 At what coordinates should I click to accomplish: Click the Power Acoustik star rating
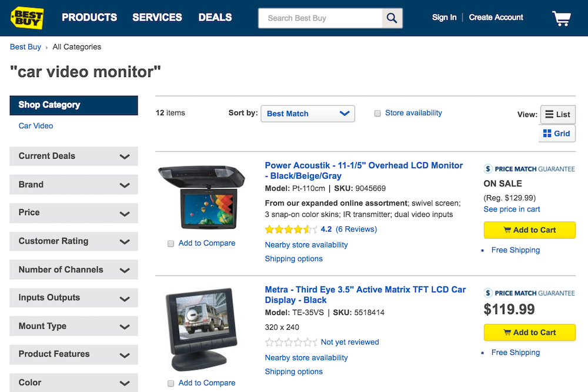point(290,229)
